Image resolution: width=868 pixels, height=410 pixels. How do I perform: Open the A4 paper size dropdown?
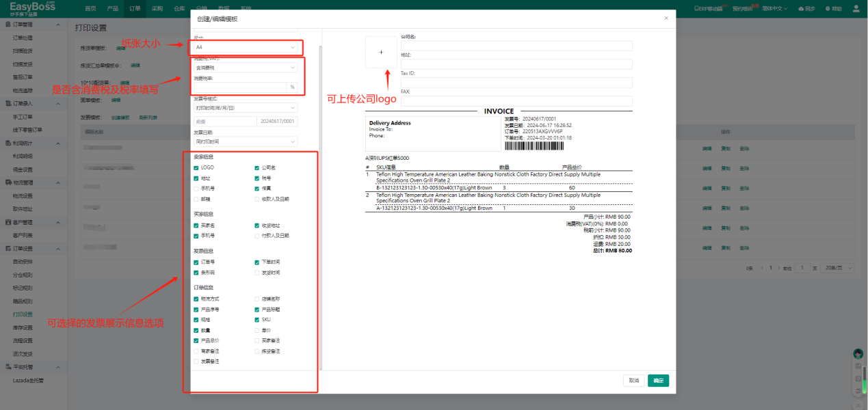point(246,47)
